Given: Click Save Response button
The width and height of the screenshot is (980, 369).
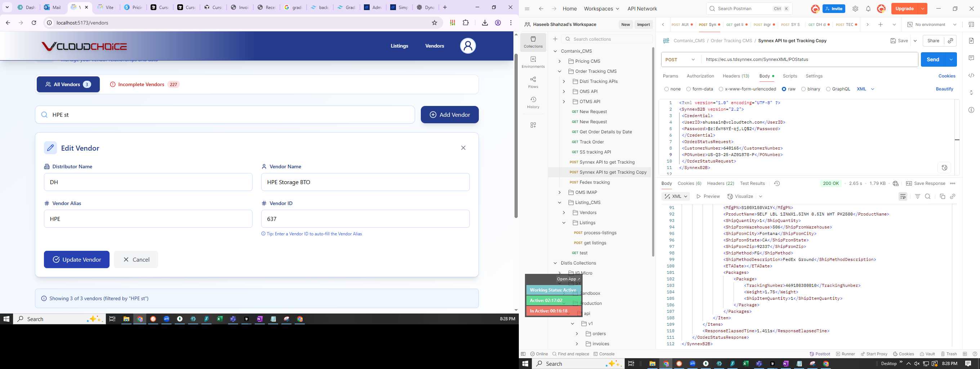Looking at the screenshot, I should (x=926, y=183).
